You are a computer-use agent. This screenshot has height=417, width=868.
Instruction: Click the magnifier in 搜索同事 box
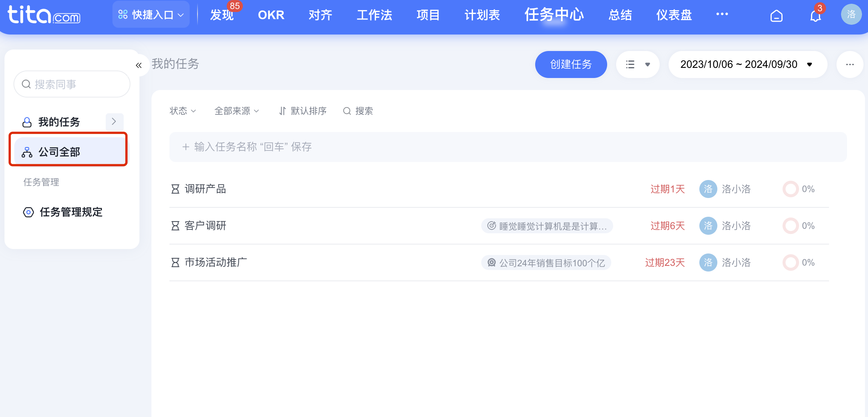[26, 84]
